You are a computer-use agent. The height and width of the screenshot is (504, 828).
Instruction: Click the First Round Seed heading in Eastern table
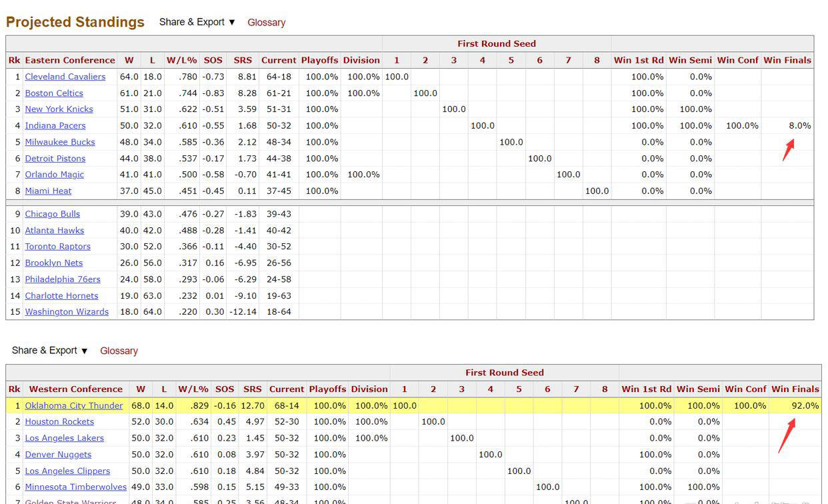(497, 44)
